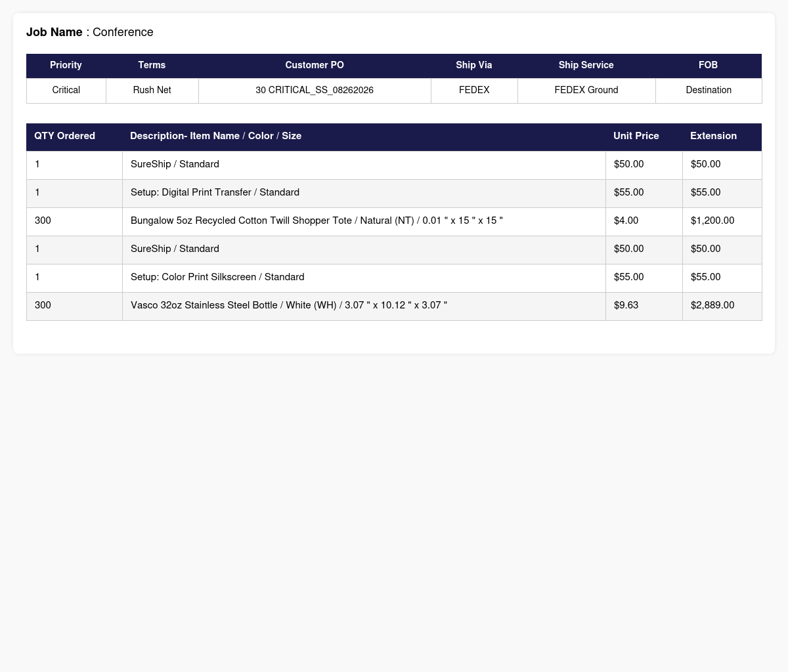Click the Ship Service header
Screen dimensions: 788x672
coord(586,66)
